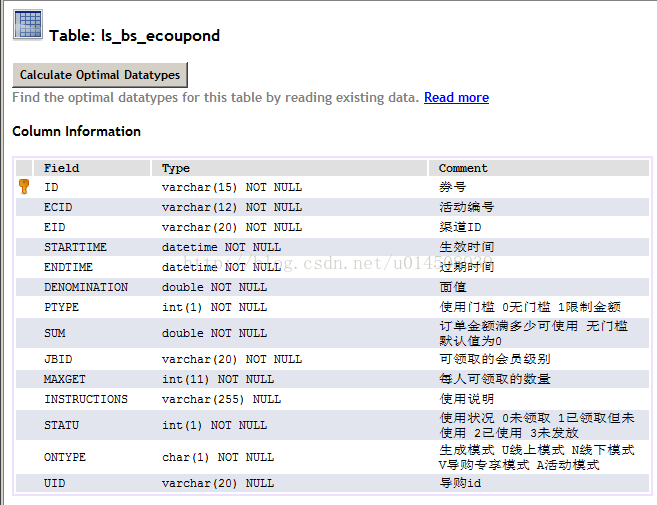Click type char(1) NOT NULL

pyautogui.click(x=218, y=457)
